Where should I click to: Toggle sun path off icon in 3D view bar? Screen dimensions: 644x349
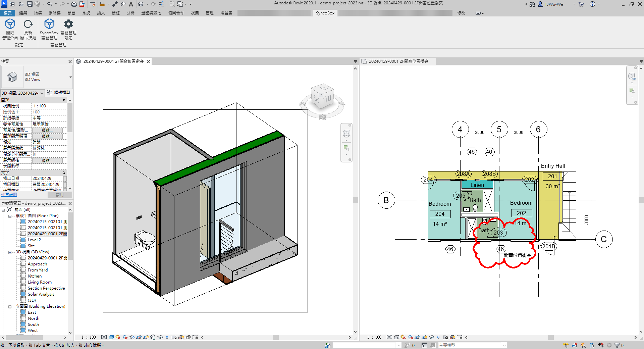pos(118,337)
